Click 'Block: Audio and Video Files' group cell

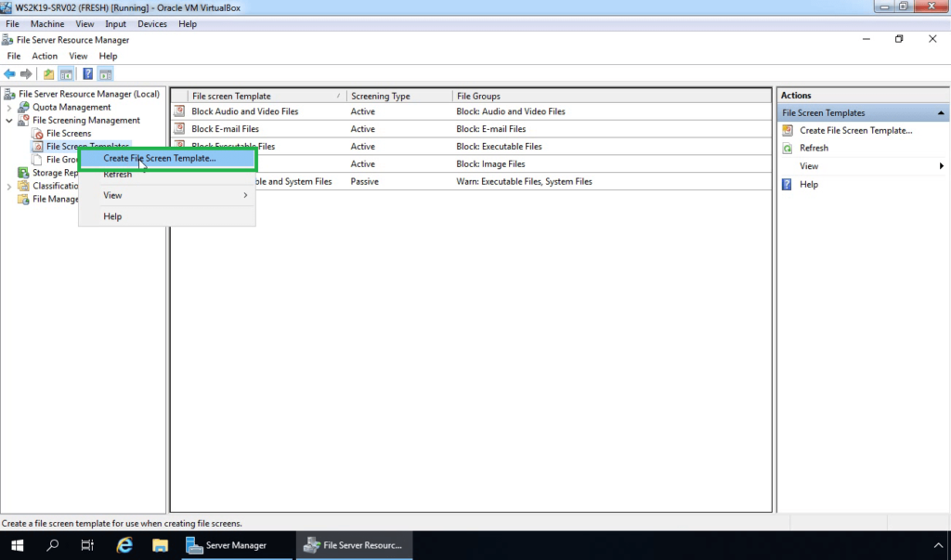click(510, 111)
